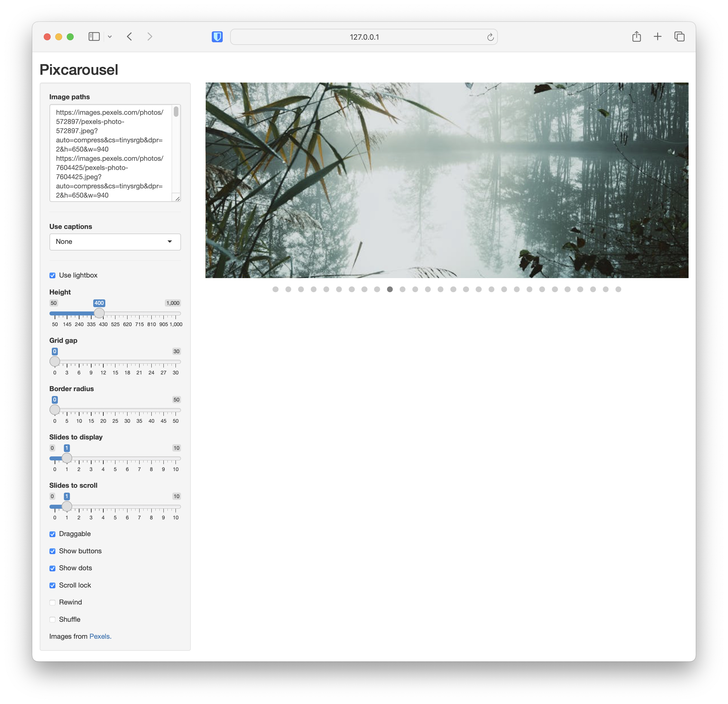Open the Share icon in the toolbar

(x=636, y=37)
